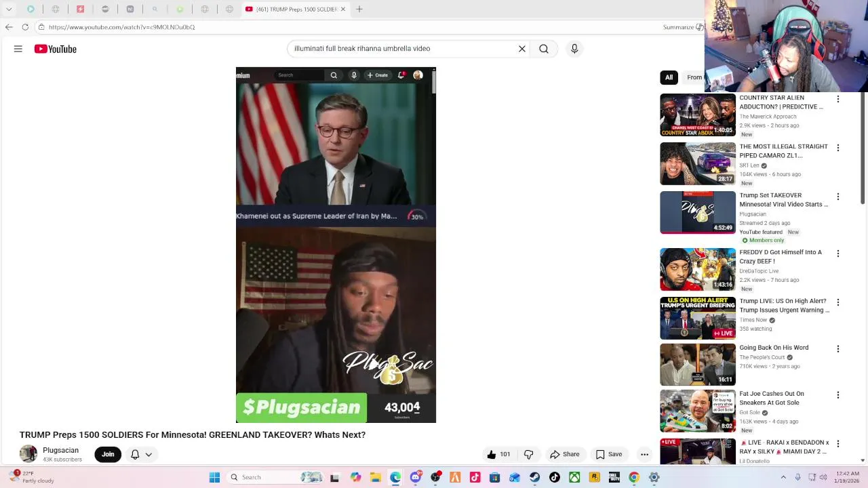
Task: Click The People's Court channel name
Action: point(762,357)
